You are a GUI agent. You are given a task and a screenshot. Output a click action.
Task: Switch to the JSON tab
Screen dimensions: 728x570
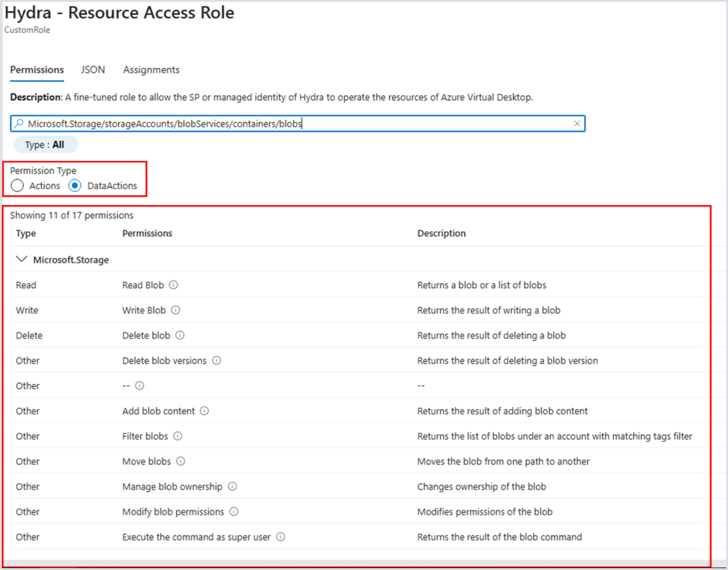coord(93,69)
